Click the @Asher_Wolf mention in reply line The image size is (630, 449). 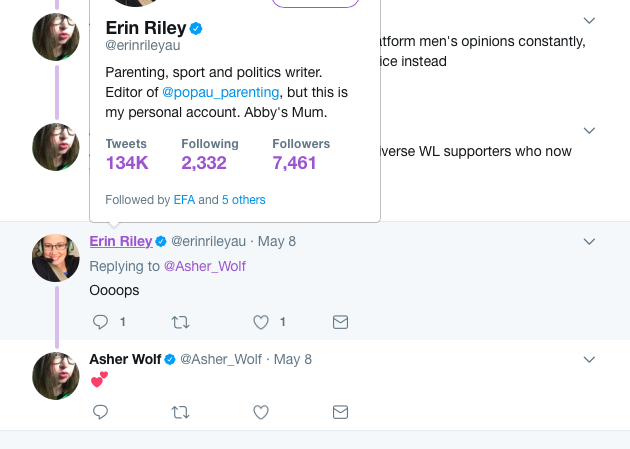tap(204, 266)
